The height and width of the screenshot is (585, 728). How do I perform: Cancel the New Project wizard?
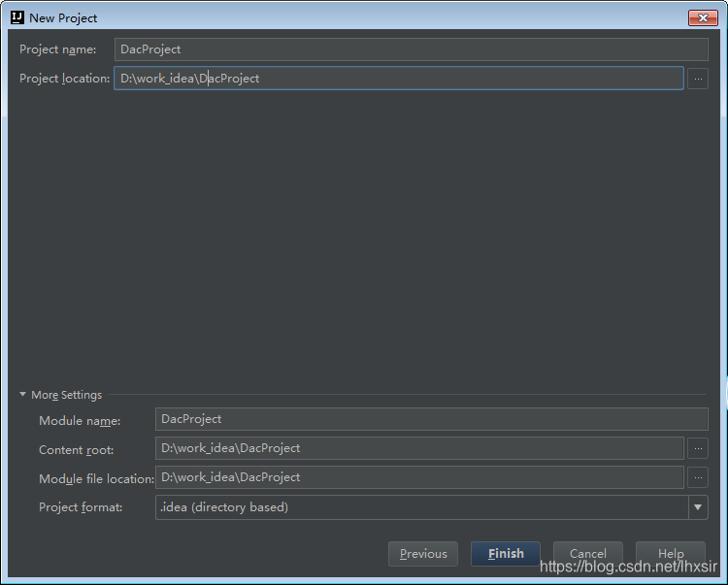pos(588,553)
